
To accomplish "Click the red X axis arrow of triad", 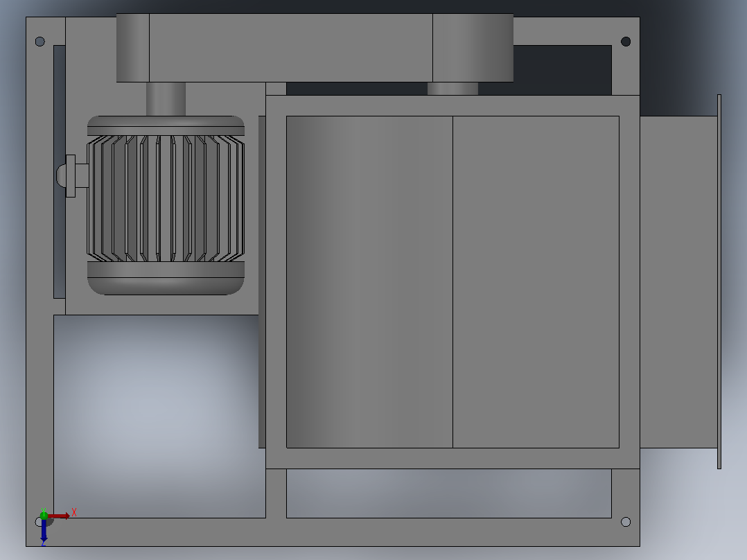I will [x=59, y=516].
